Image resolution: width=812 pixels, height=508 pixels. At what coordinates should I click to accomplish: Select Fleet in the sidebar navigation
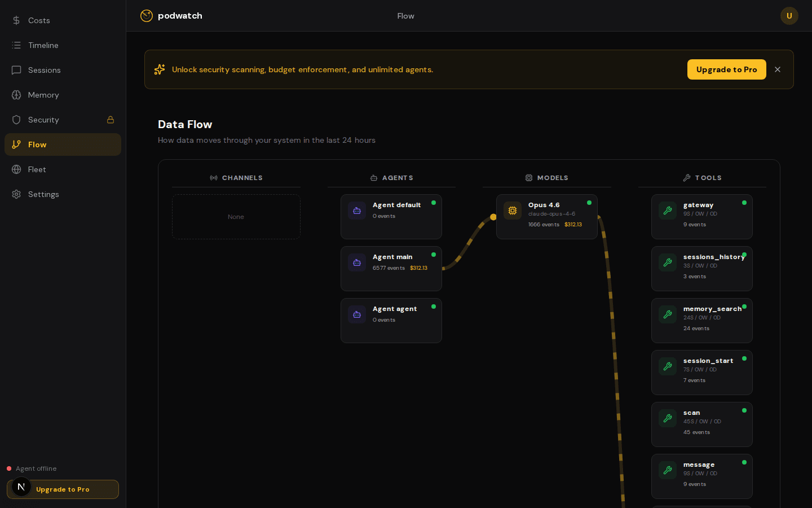pyautogui.click(x=37, y=169)
